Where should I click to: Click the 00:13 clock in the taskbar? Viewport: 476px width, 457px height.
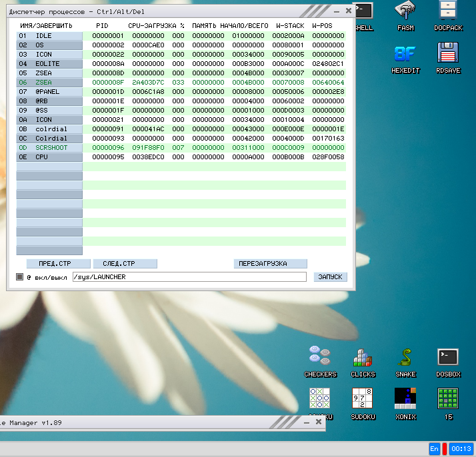461,450
